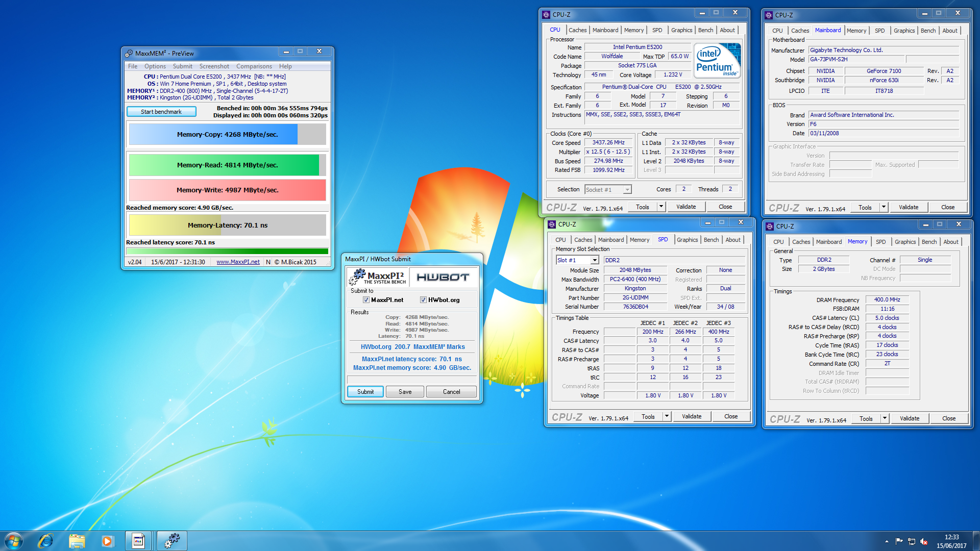980x551 pixels.
Task: Switch to Caches tab in the CPU-Z CPU window
Action: click(x=578, y=30)
